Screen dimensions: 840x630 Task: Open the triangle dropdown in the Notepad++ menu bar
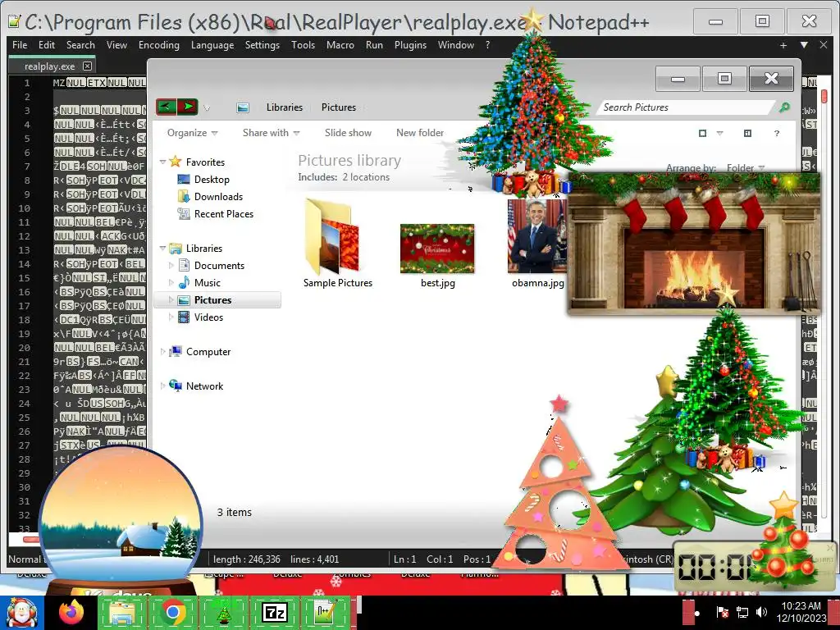click(x=804, y=46)
